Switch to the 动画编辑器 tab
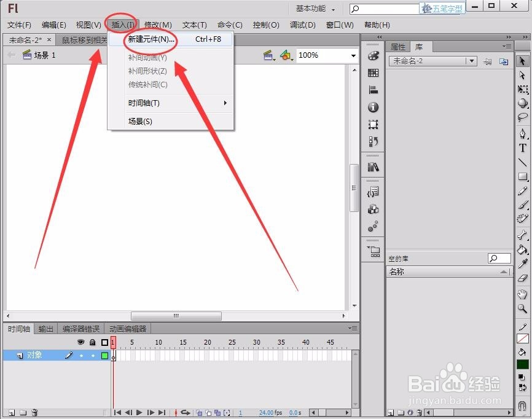Screen dimensions: 532x419 [x=128, y=329]
